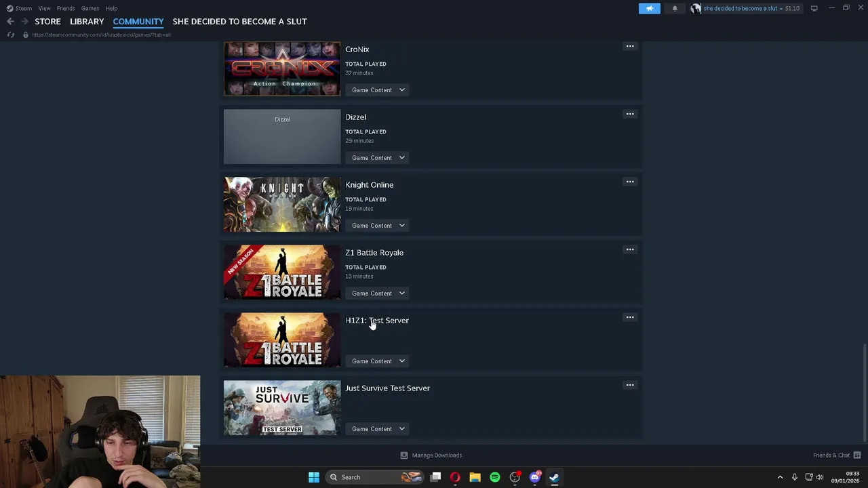Image resolution: width=868 pixels, height=488 pixels.
Task: Click the CroNix game banner thumbnail
Action: click(x=282, y=69)
